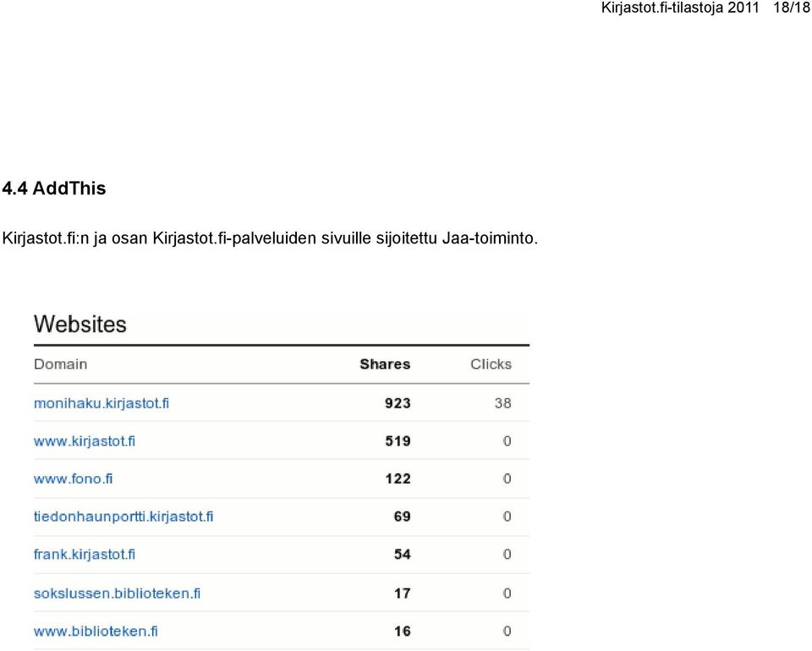Sort table by the Domain column header
This screenshot has height=651, width=812.
61,364
